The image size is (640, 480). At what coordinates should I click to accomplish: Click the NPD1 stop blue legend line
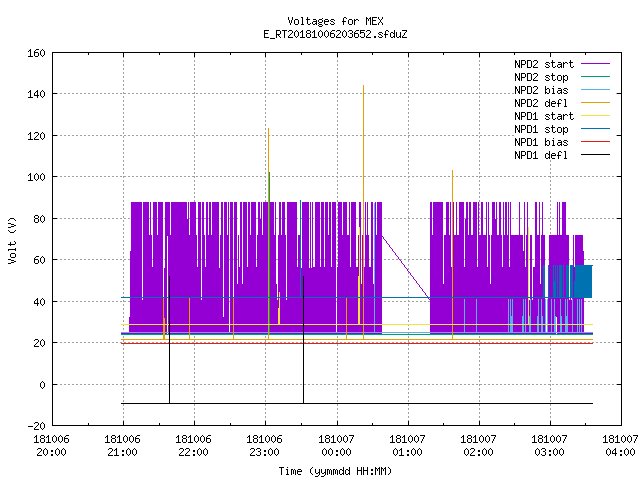pyautogui.click(x=595, y=129)
